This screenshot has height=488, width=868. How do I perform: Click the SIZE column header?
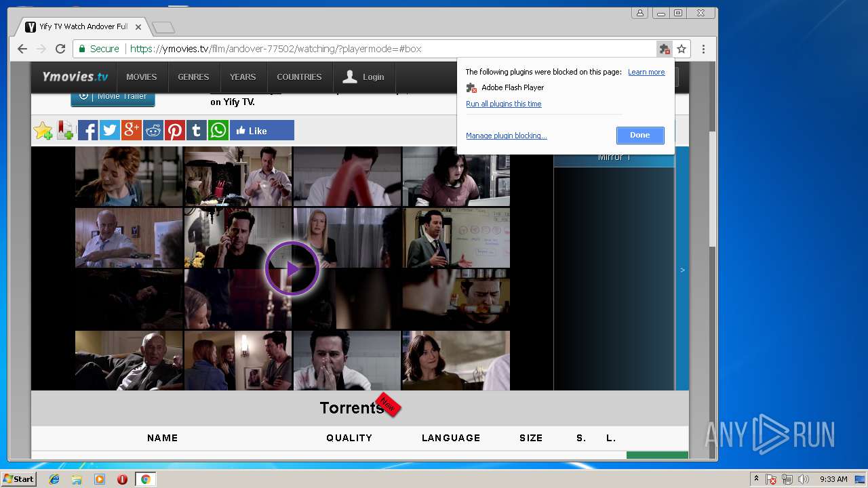coord(531,438)
